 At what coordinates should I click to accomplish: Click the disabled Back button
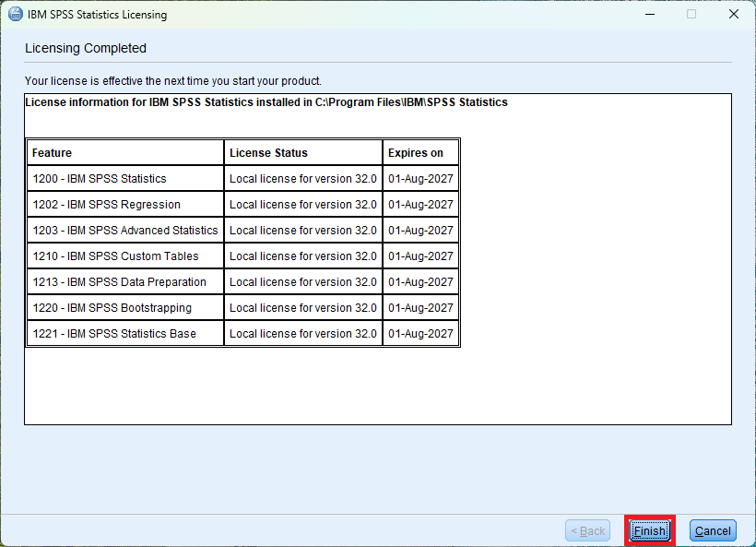587,531
